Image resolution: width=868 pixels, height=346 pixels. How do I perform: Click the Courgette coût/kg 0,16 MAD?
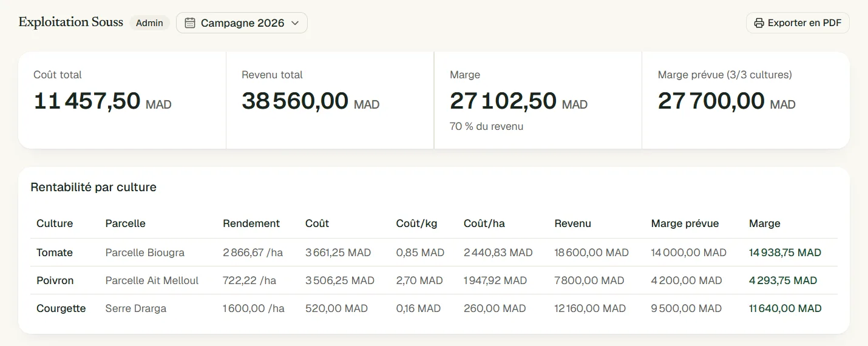click(419, 308)
